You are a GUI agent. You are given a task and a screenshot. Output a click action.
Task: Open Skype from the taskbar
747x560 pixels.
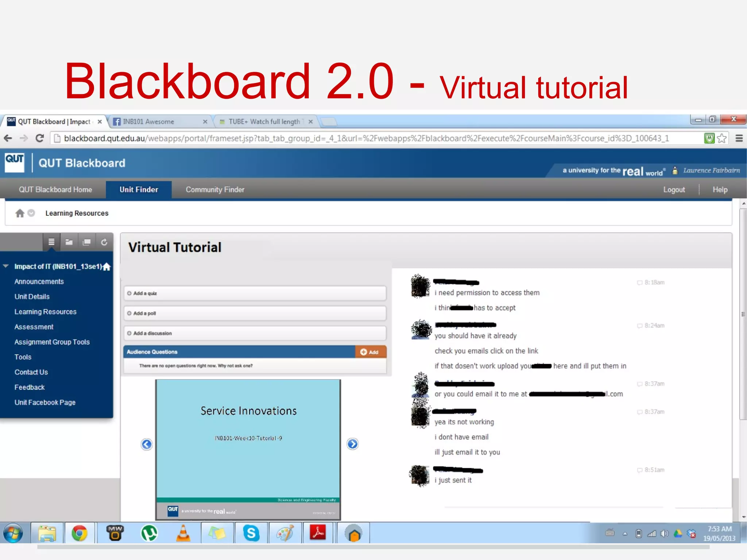pos(251,533)
